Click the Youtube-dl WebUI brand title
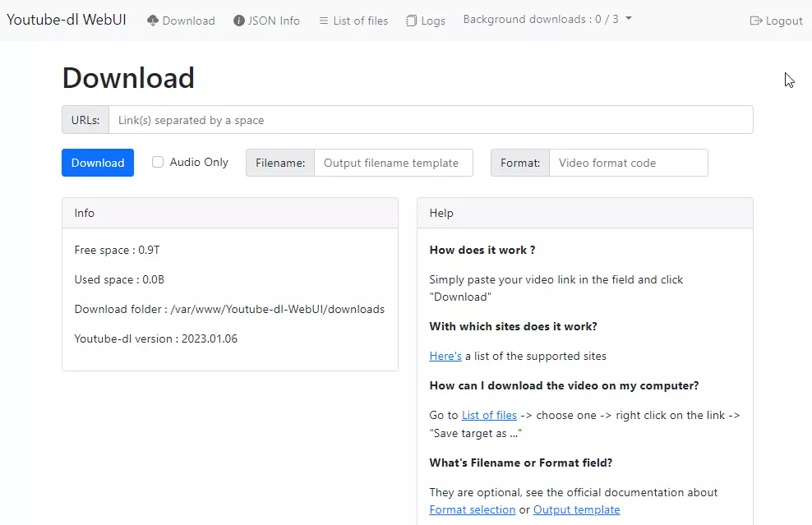The image size is (812, 525). pos(66,19)
